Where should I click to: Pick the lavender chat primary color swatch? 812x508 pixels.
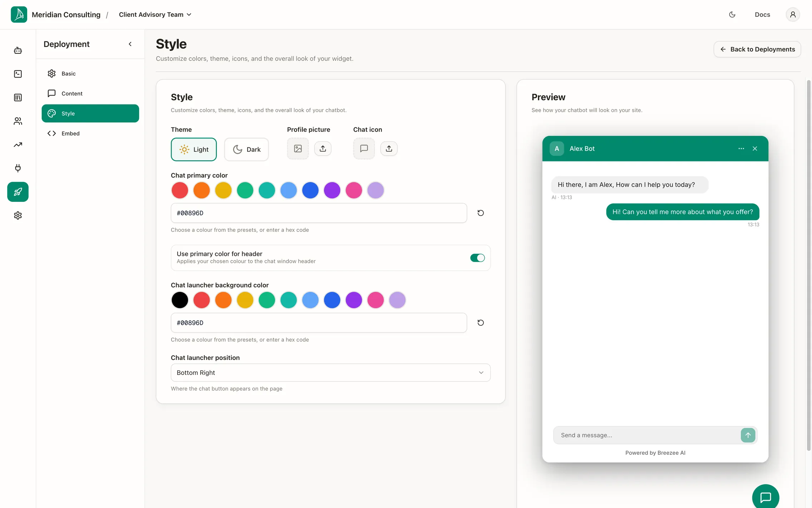376,190
